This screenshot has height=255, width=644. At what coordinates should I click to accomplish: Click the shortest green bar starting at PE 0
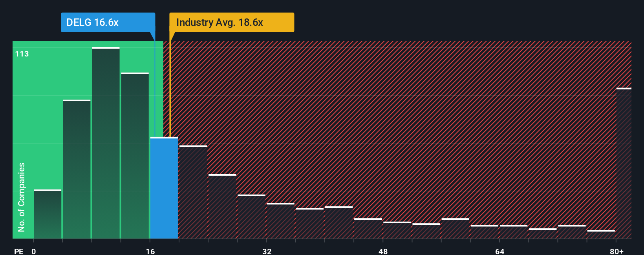coord(48,214)
